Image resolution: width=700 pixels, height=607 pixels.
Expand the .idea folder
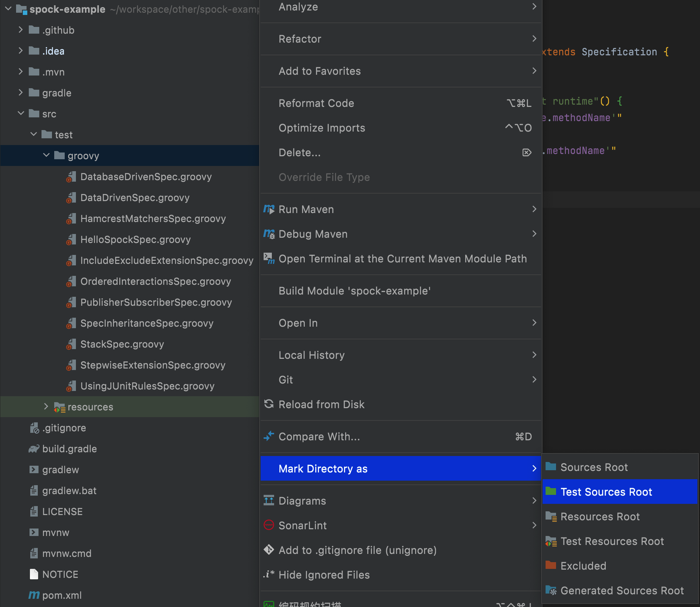pos(21,50)
